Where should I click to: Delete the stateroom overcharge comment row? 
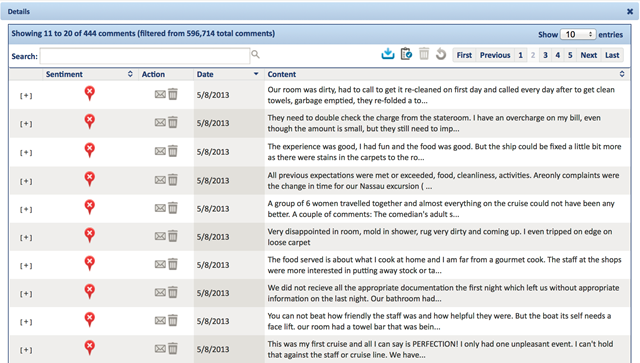click(x=173, y=122)
